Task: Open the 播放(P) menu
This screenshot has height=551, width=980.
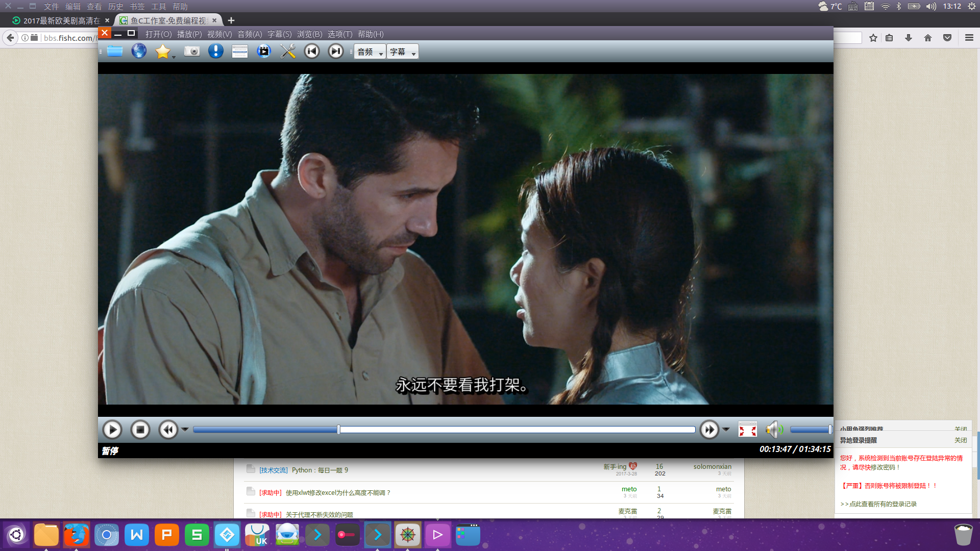Action: click(x=189, y=34)
